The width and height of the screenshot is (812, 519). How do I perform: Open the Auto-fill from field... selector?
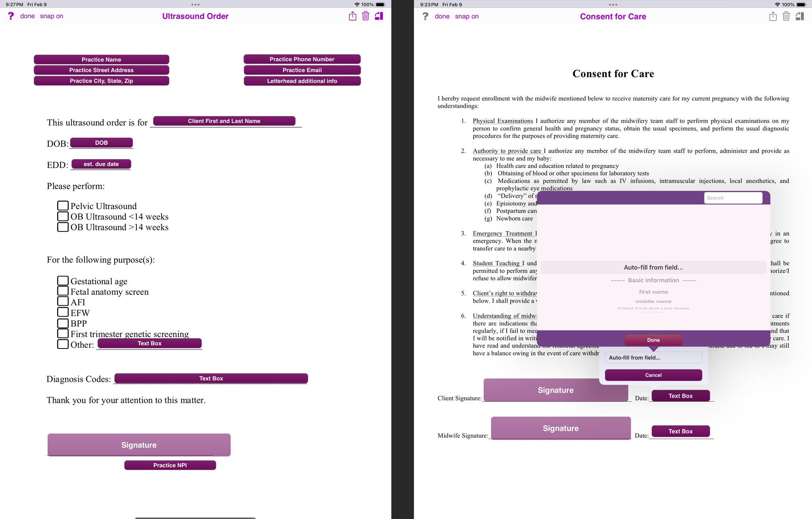click(653, 358)
